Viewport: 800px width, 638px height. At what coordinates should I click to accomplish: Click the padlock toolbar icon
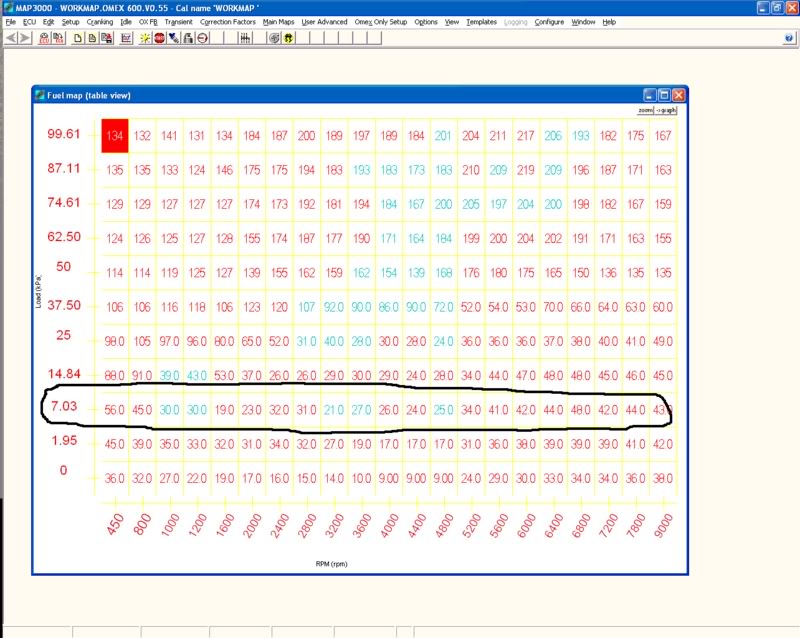click(188, 38)
